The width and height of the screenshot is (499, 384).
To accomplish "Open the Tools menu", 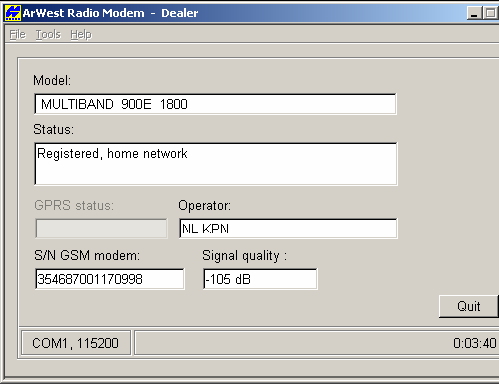I will click(48, 34).
